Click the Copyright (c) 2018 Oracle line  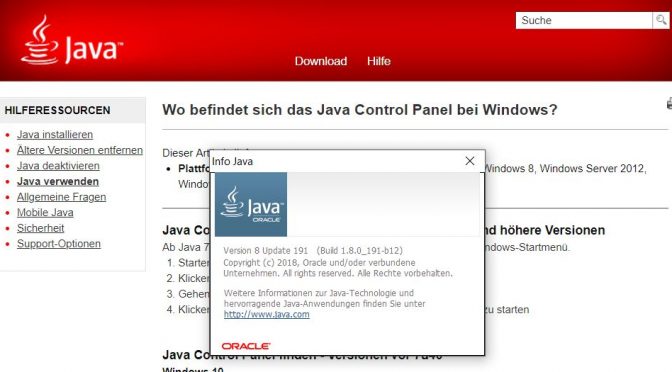coord(319,262)
